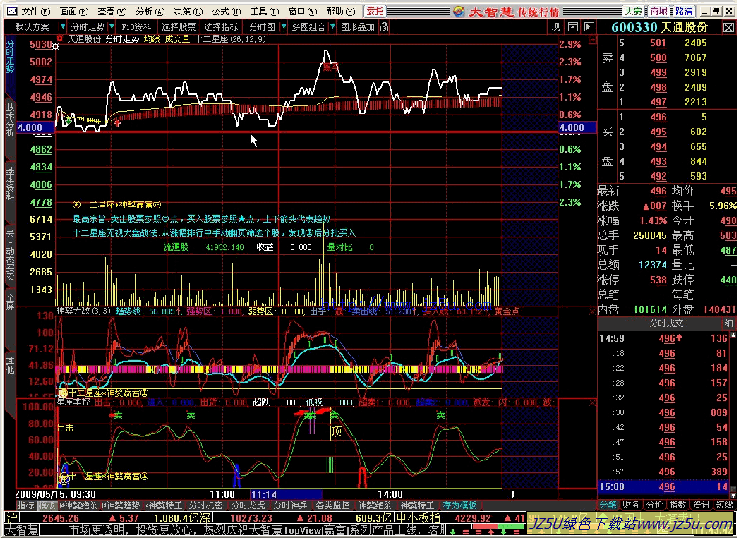Click the 14:59 tick row with volume 136
The height and width of the screenshot is (538, 737).
664,338
